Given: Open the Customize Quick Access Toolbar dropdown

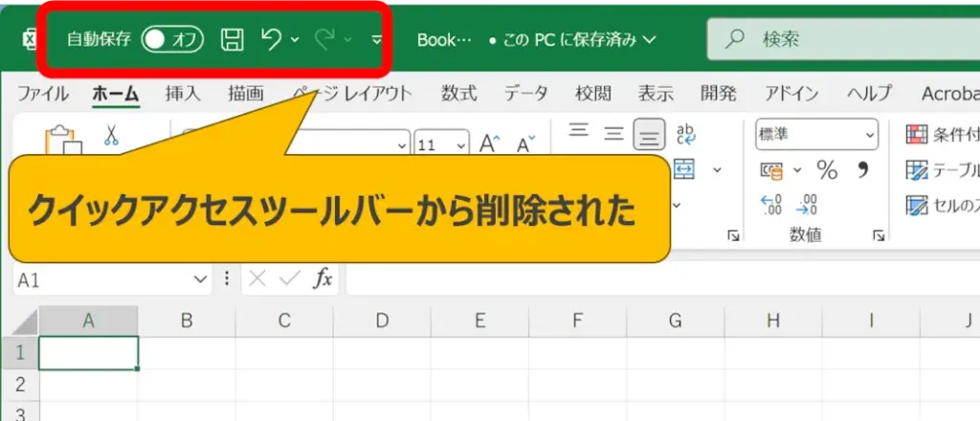Looking at the screenshot, I should click(x=376, y=40).
